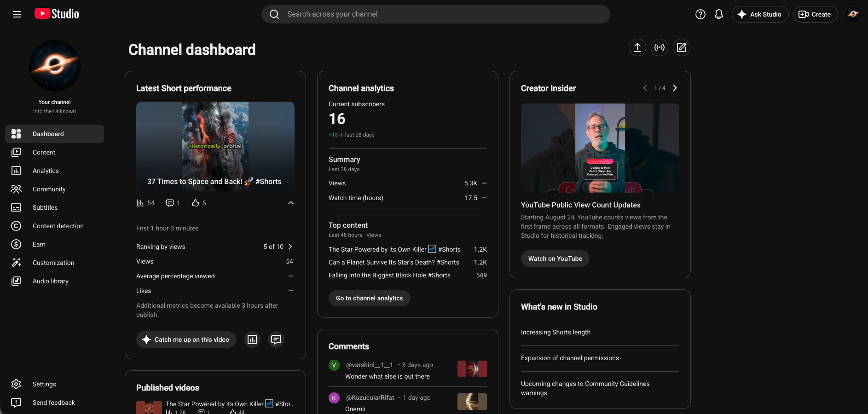
Task: Click the current subscribers count 16
Action: 337,119
